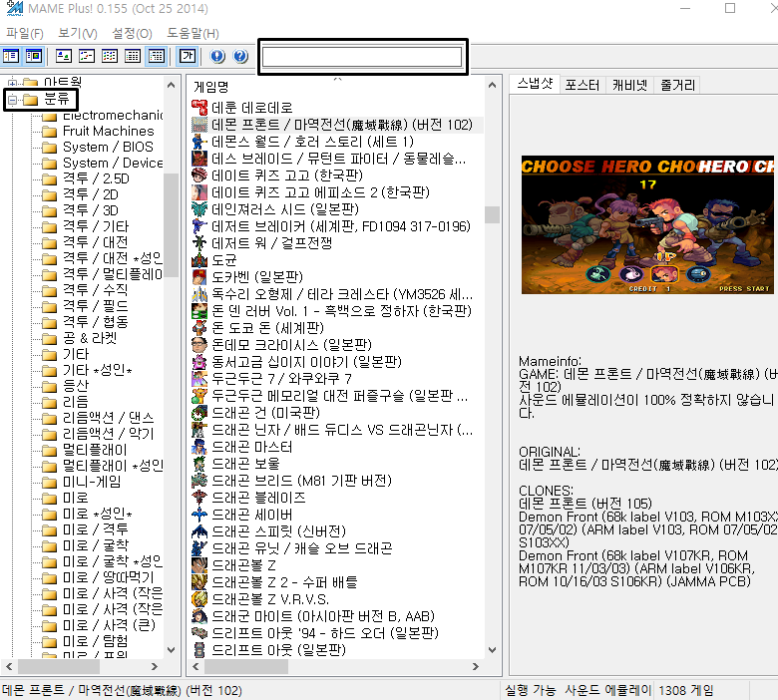Click the 1308 게임 status bar count
The height and width of the screenshot is (700, 778).
[x=685, y=690]
